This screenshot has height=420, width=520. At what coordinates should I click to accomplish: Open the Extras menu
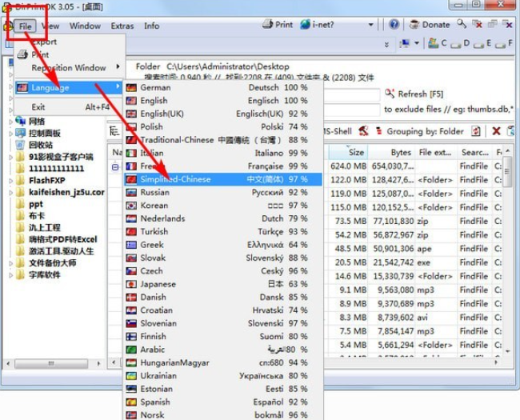(122, 26)
